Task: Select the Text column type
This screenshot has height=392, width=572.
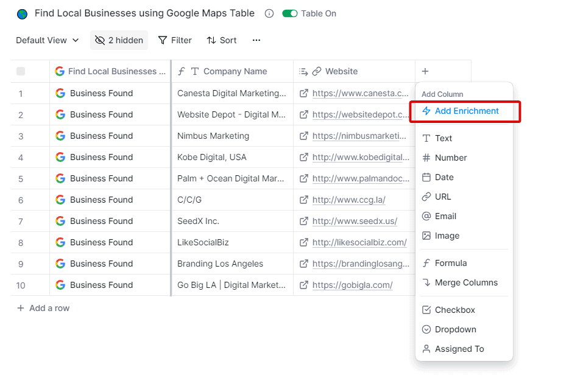Action: (x=464, y=138)
